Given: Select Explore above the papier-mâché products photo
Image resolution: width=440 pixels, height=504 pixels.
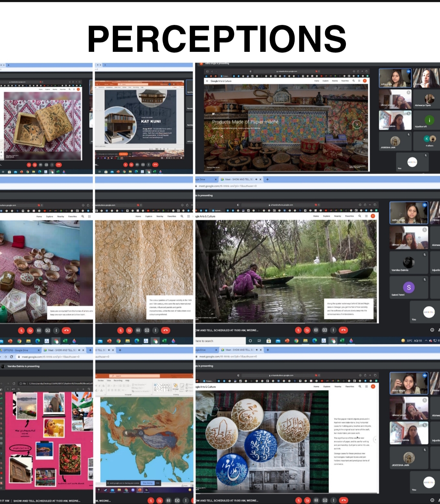Looking at the screenshot, I should click(x=326, y=81).
